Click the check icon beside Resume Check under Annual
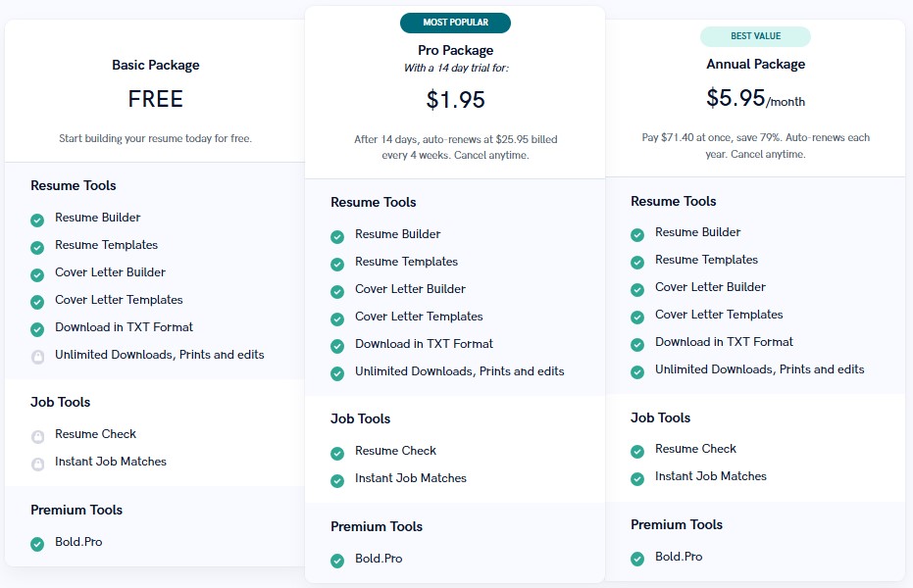 pyautogui.click(x=637, y=449)
